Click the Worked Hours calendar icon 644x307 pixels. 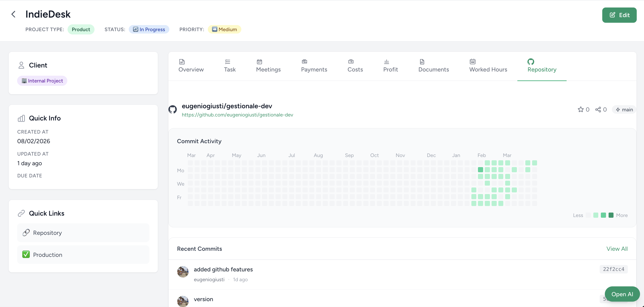pos(472,62)
